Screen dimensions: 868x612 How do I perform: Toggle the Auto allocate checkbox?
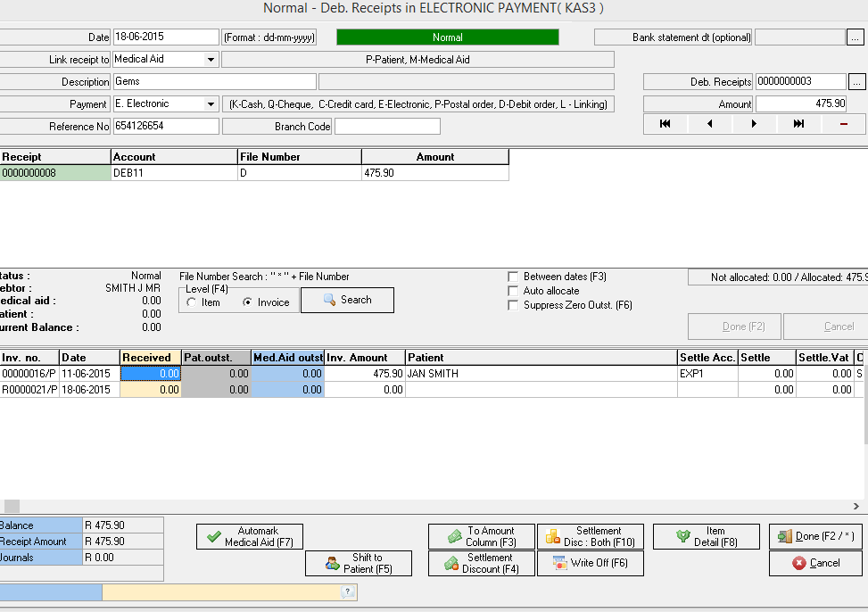pyautogui.click(x=513, y=291)
